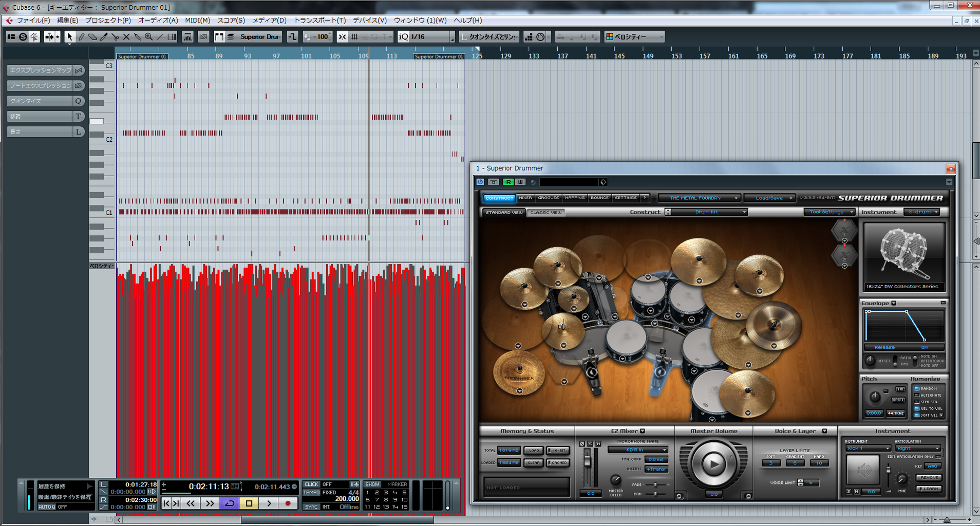Switch to the GROOVES tab
This screenshot has width=980, height=526.
click(549, 198)
